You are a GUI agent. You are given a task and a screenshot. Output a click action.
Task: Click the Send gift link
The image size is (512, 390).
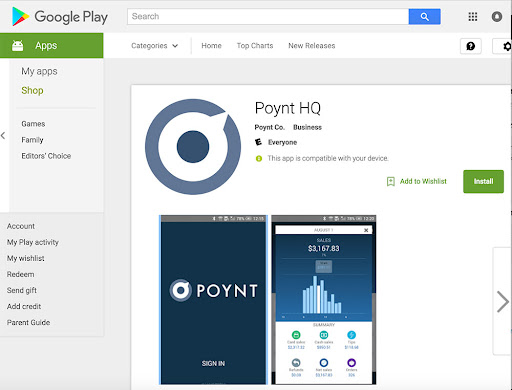click(x=22, y=290)
